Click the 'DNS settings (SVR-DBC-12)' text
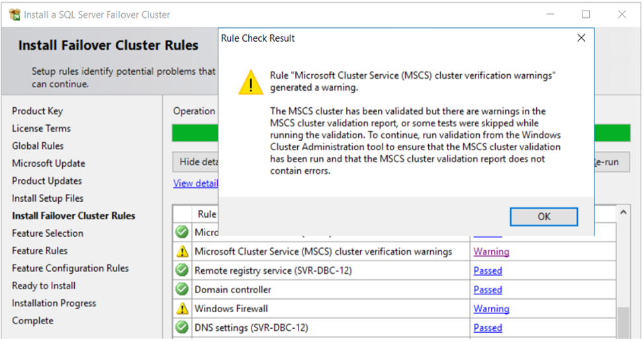The width and height of the screenshot is (644, 342). [252, 327]
